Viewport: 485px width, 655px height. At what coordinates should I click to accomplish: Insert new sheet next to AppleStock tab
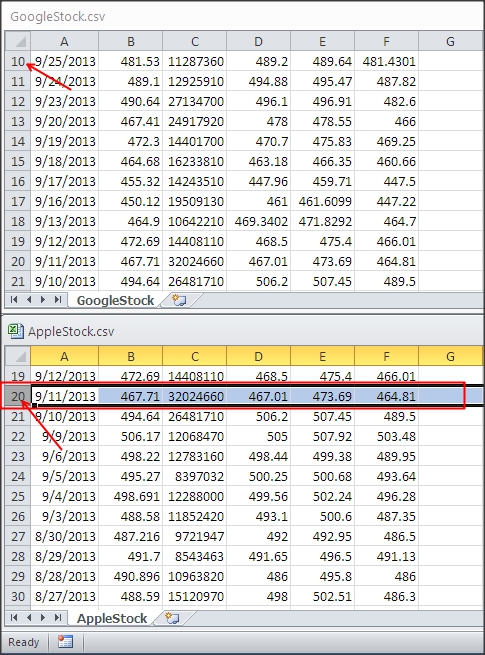(x=172, y=618)
